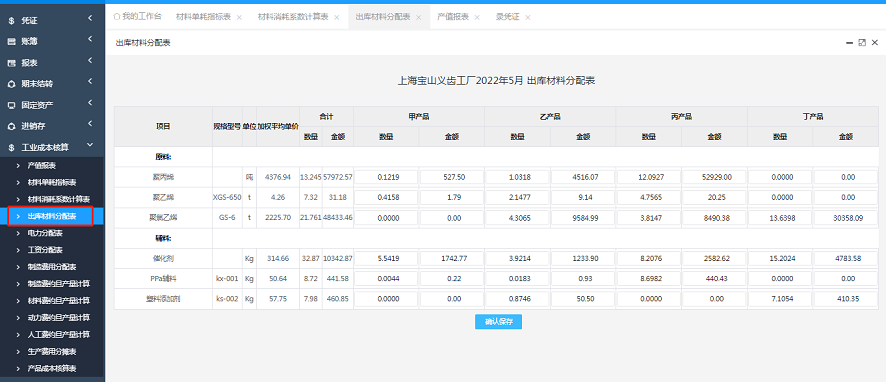Click the 凭证 dollar icon in sidebar
Screen dimensions: 886x382
point(11,20)
